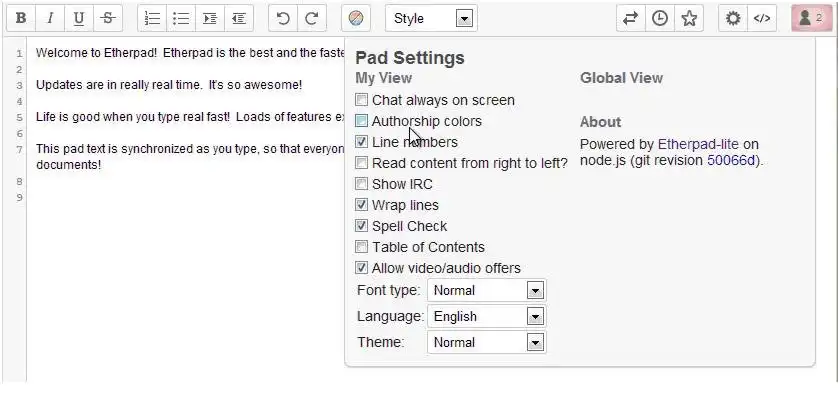Image resolution: width=838 pixels, height=404 pixels.
Task: Open embed code share icon
Action: coord(762,18)
